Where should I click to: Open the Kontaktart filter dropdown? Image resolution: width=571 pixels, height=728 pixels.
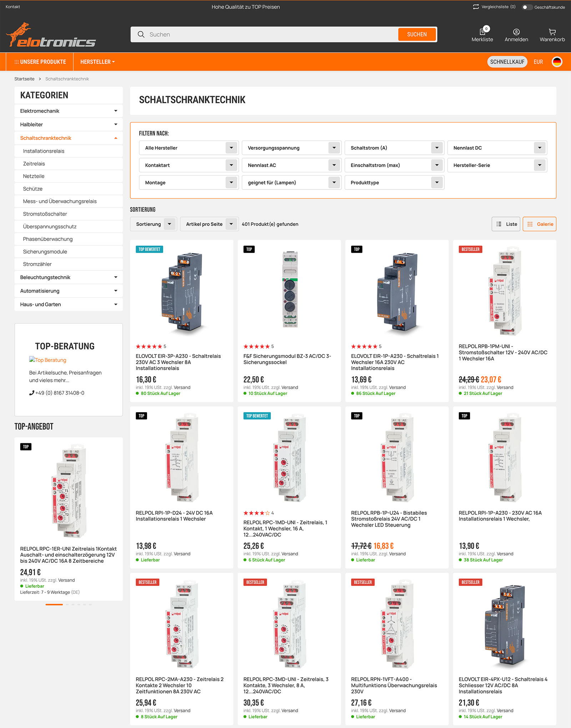189,165
